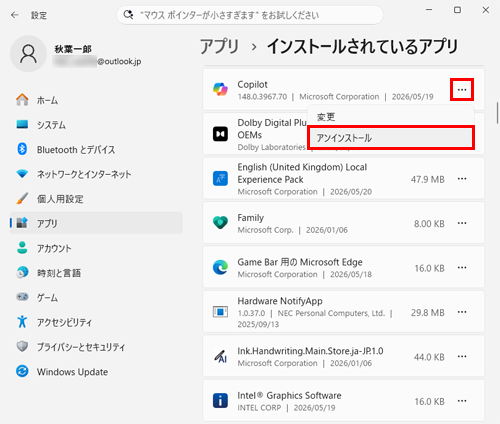Choose アンインストール from the context menu
This screenshot has height=424, width=500.
click(x=391, y=138)
